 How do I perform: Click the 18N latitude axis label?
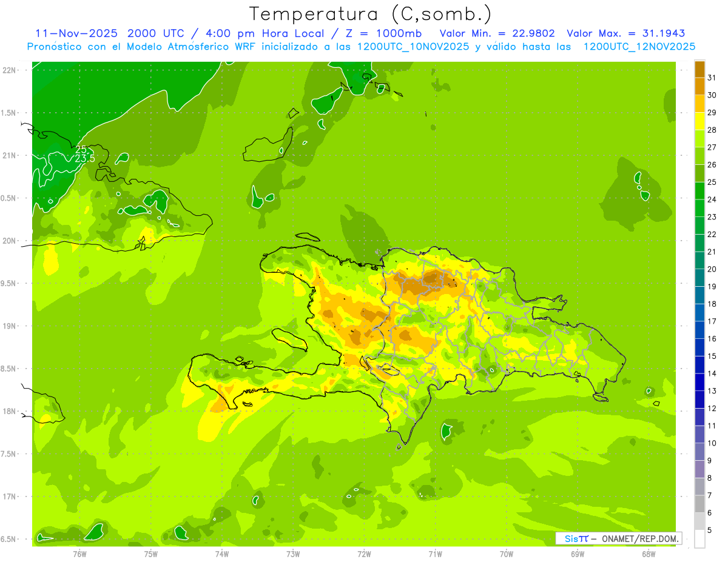pyautogui.click(x=9, y=412)
